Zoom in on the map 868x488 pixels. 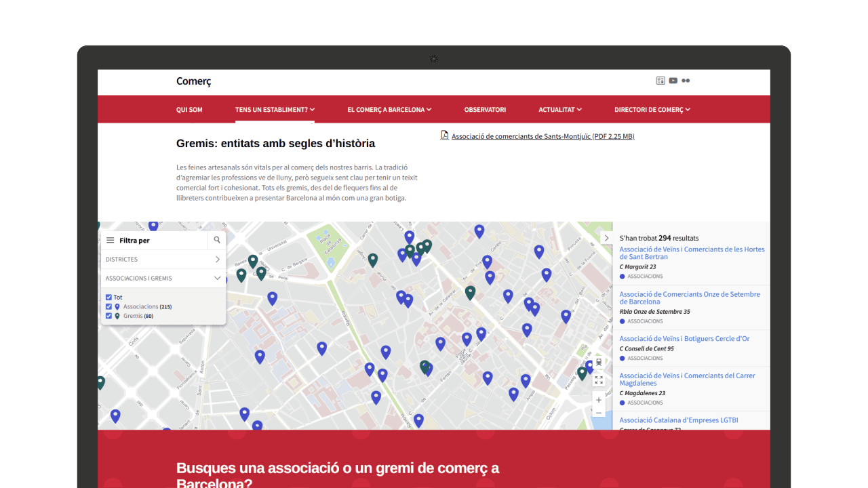599,400
